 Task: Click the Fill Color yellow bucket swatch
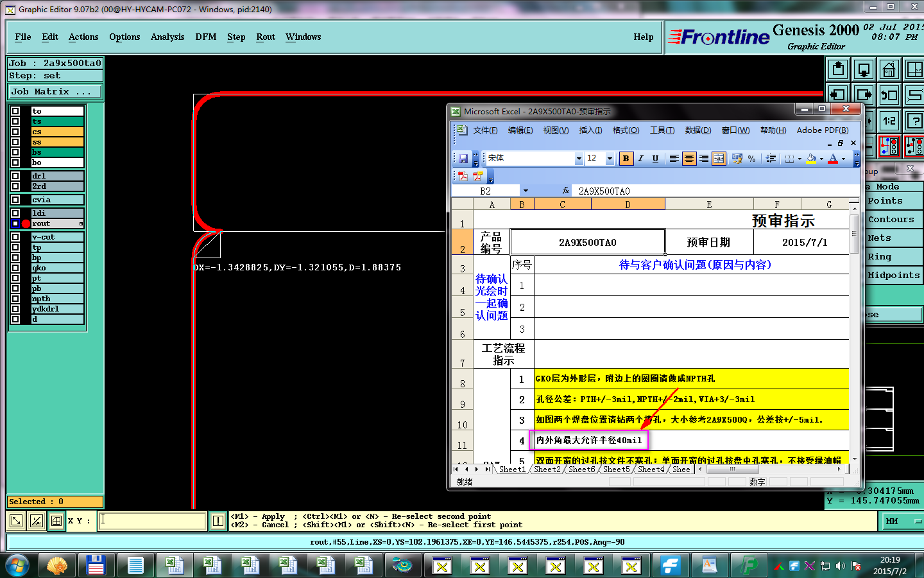(x=812, y=159)
